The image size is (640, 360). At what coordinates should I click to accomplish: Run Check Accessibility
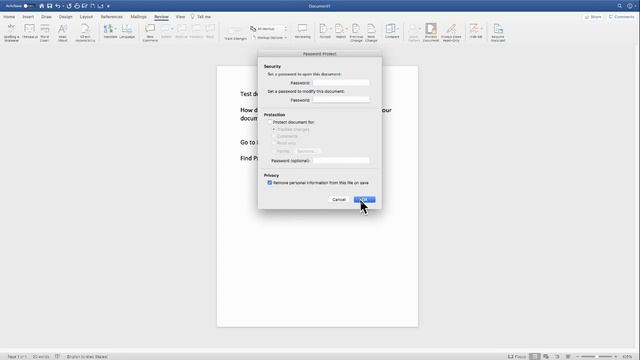pyautogui.click(x=85, y=33)
